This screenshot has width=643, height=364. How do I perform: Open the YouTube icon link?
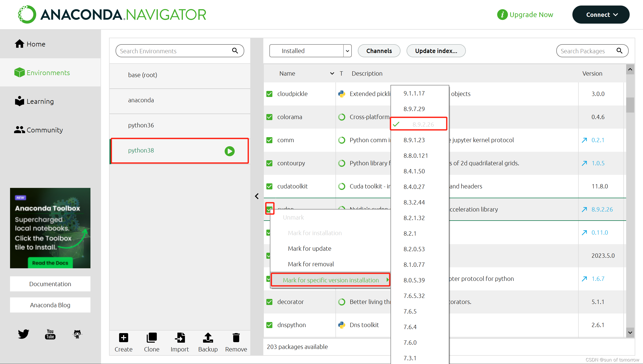pos(50,334)
